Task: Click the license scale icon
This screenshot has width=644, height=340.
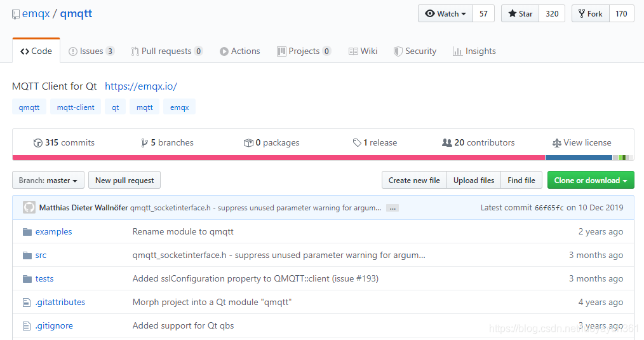Action: tap(556, 143)
